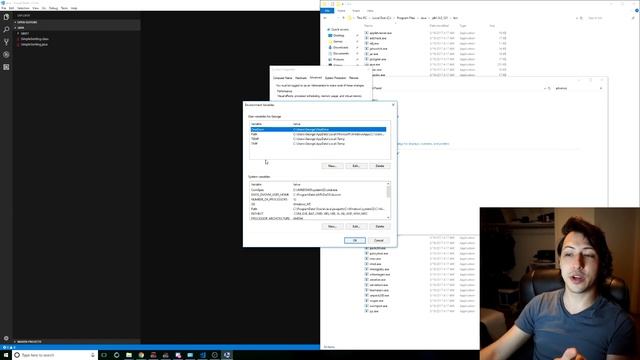Click the taskbar microphone icon
The image size is (640, 360).
pos(93,355)
